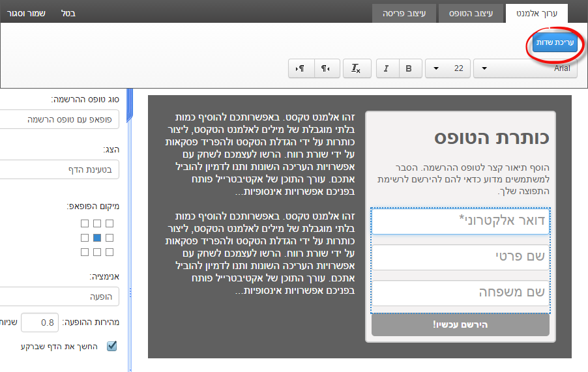Select bottom-right popup position box
588x372 pixels.
(110, 252)
